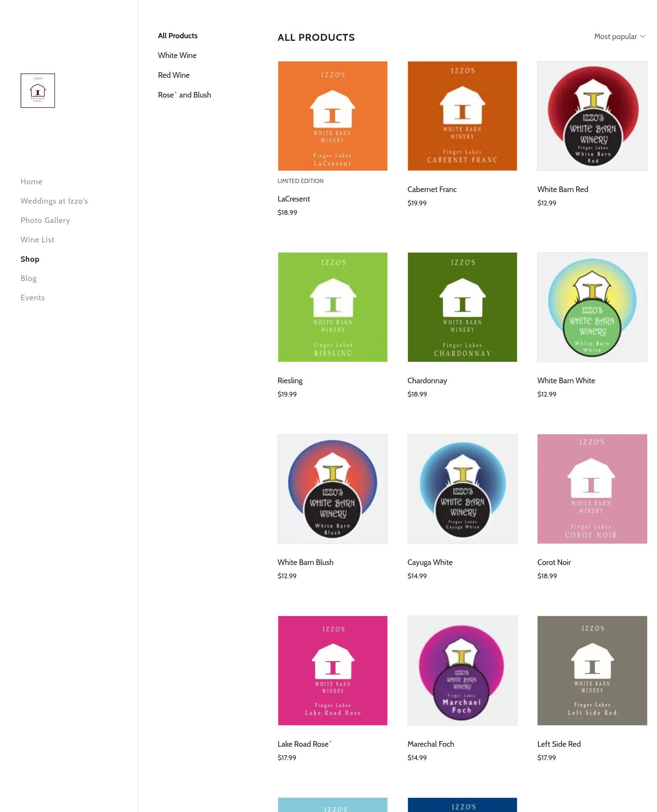The image size is (657, 812).
Task: Click the Riesling product title
Action: [290, 381]
